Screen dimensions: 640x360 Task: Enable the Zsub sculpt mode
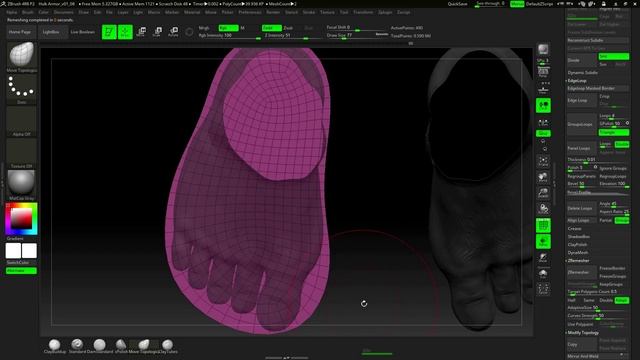[288, 28]
